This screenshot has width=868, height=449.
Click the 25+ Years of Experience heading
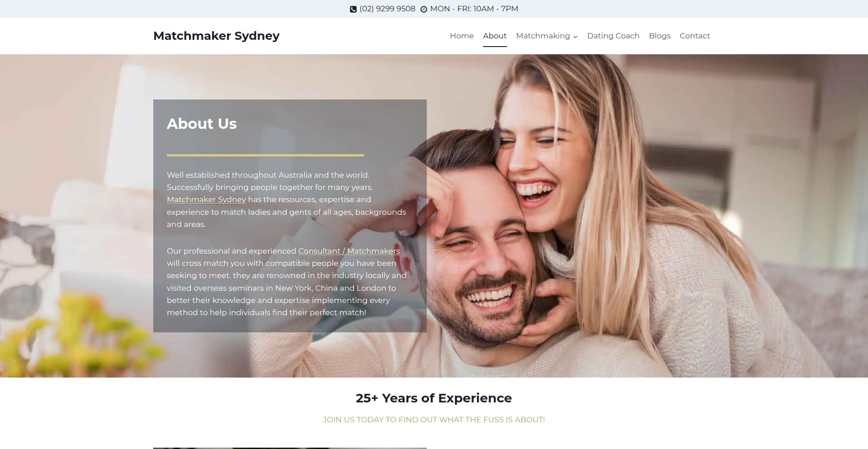coord(434,398)
